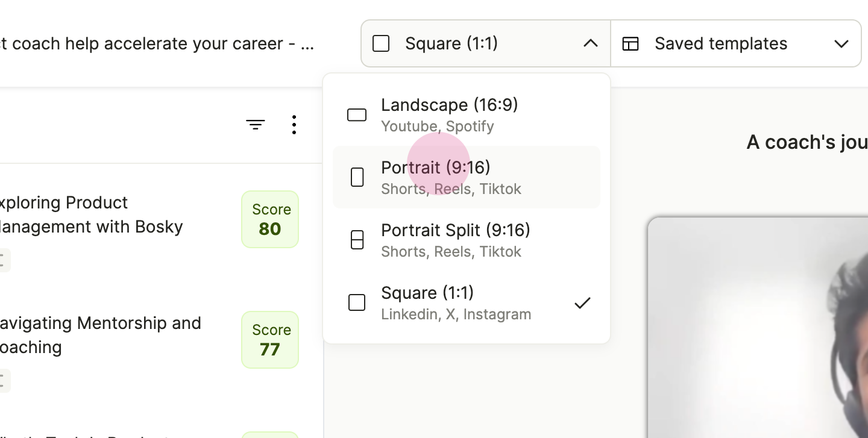Click the 'Linkedin, X, Instagram' subtitle text
The width and height of the screenshot is (868, 438).
[x=456, y=314]
